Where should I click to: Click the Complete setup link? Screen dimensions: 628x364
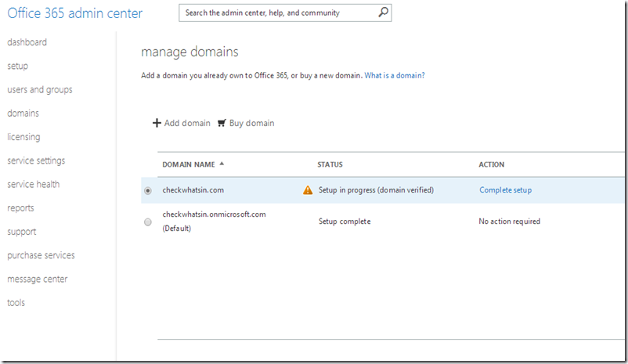pos(505,190)
